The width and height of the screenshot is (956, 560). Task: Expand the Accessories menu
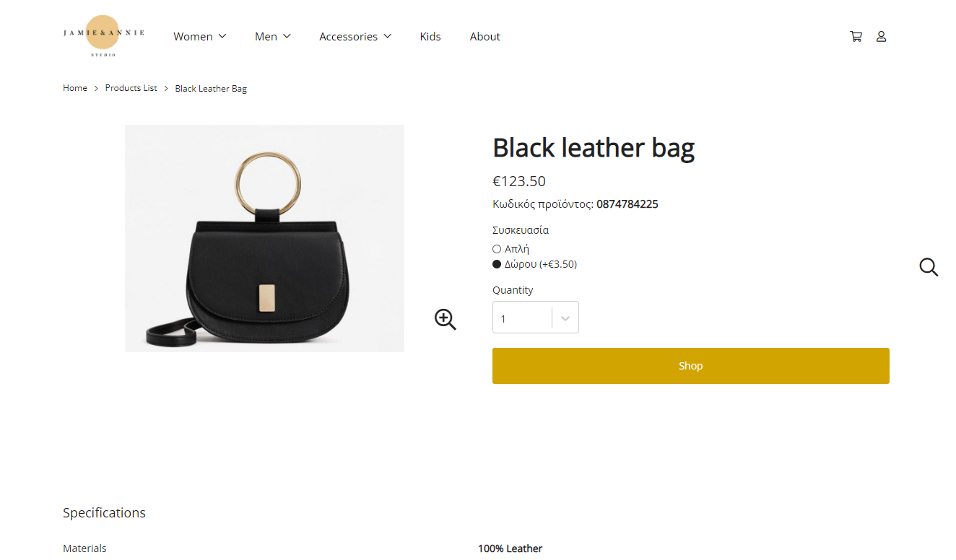tap(355, 36)
